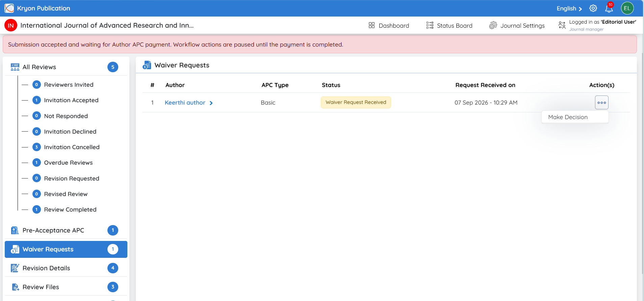Viewport: 644px width, 301px height.
Task: Click the All Reviews sidebar icon
Action: tap(15, 67)
